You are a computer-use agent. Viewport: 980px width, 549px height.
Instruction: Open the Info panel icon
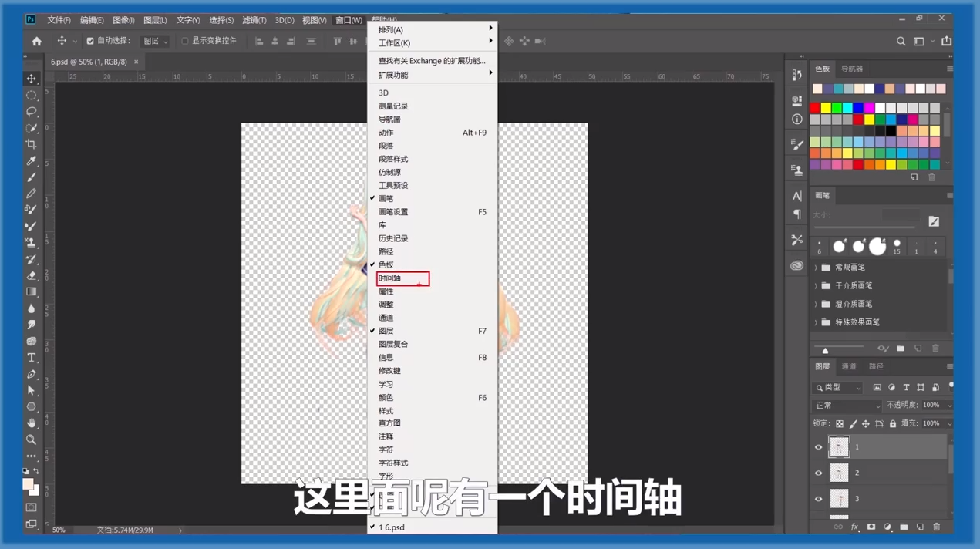[796, 120]
